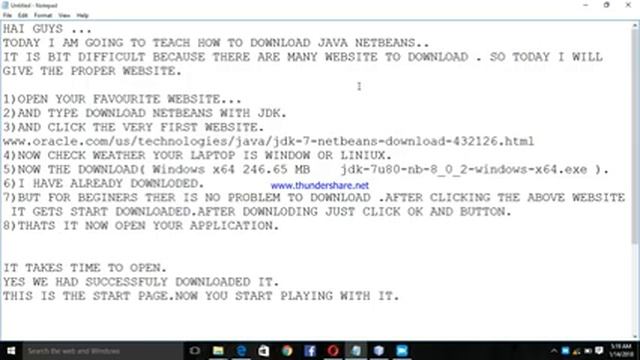Click the Notepad vertical scrollbar thumb
The image size is (640, 360).
tap(635, 137)
